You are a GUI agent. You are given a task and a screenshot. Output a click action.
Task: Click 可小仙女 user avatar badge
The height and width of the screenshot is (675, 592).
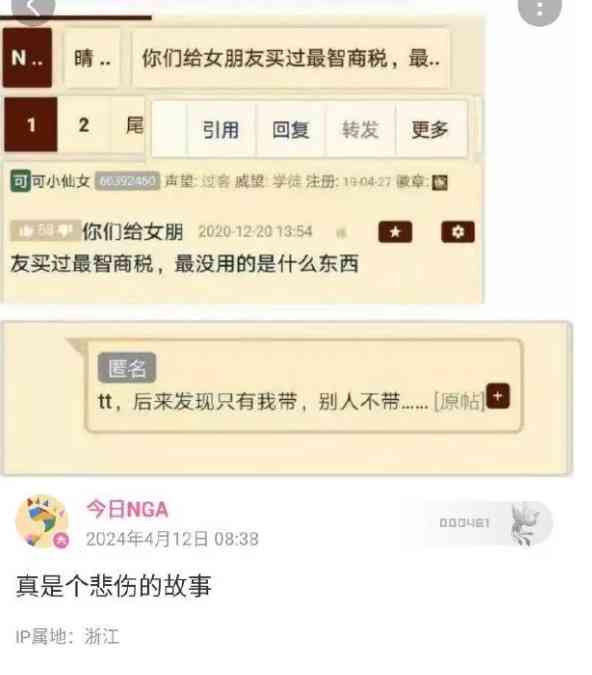tap(21, 180)
